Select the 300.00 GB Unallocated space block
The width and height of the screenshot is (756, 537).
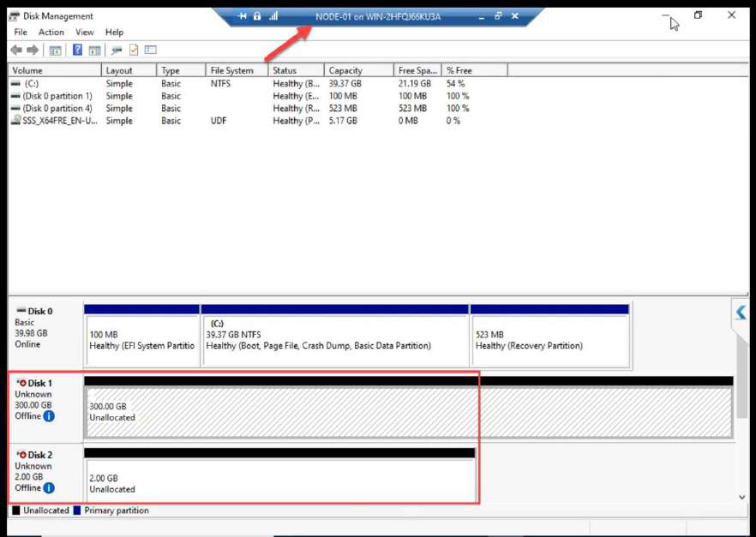tap(409, 408)
